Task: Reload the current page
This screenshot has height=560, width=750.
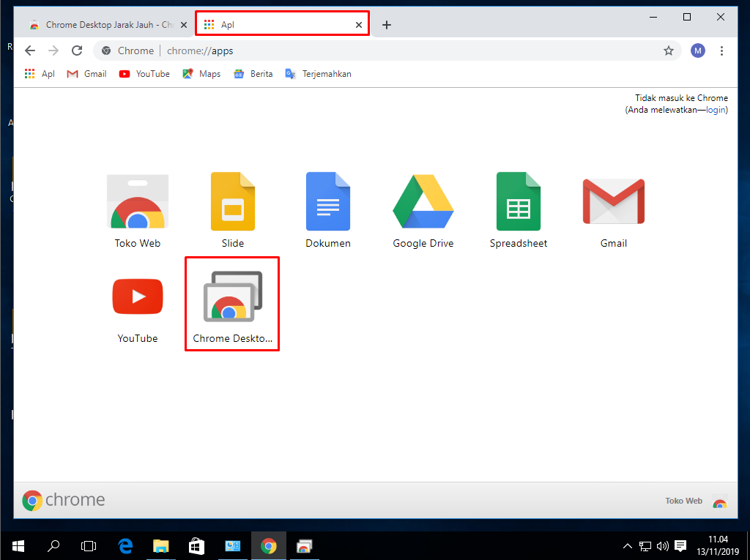Action: pos(77,51)
